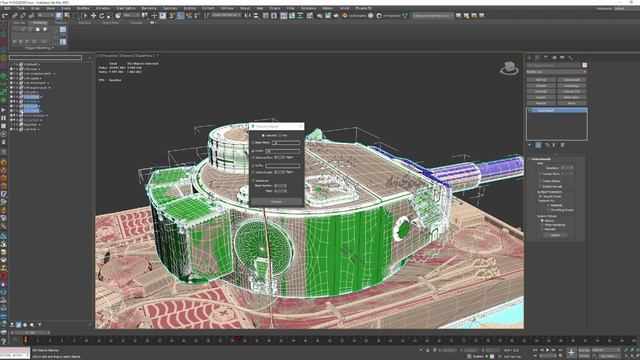Enable the Base Name checkbox
The height and width of the screenshot is (360, 640).
[x=253, y=142]
